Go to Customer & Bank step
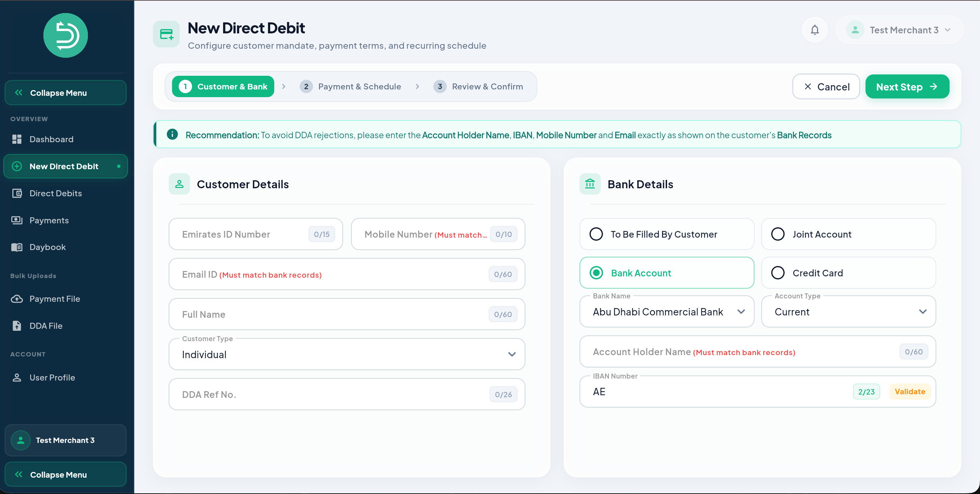 pyautogui.click(x=223, y=87)
